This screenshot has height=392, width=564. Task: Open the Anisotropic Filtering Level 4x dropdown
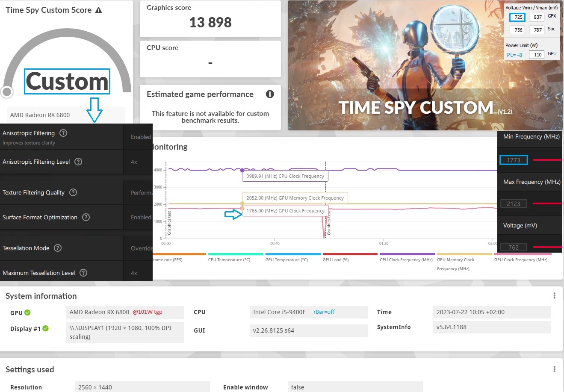click(x=138, y=162)
